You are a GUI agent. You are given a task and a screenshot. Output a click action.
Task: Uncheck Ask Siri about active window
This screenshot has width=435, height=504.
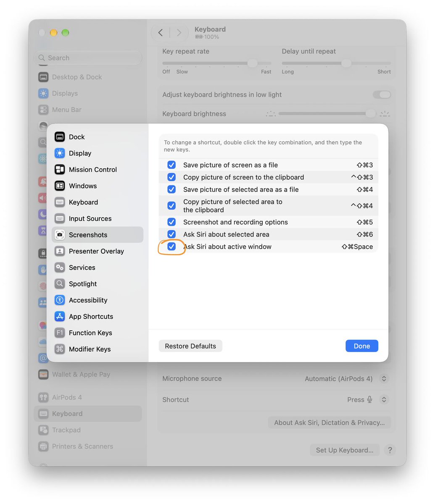171,247
